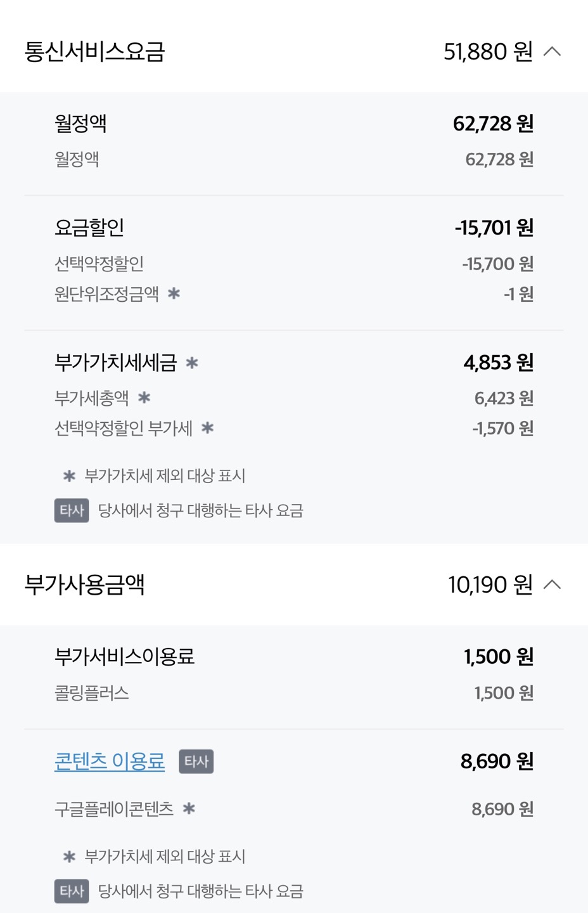The width and height of the screenshot is (588, 913).
Task: Tap the asterisk next to 구글플레이콘텐츠
Action: point(189,808)
